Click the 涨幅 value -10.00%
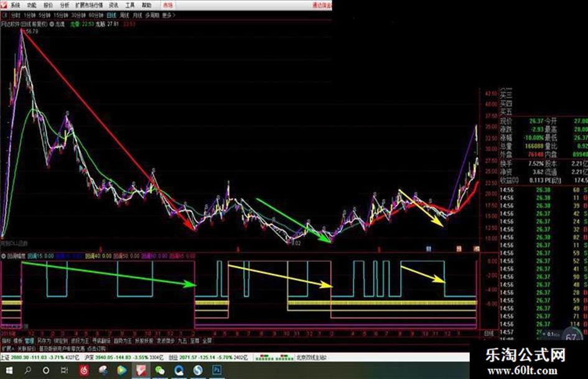Screen dimensions: 588x379 (x=533, y=138)
